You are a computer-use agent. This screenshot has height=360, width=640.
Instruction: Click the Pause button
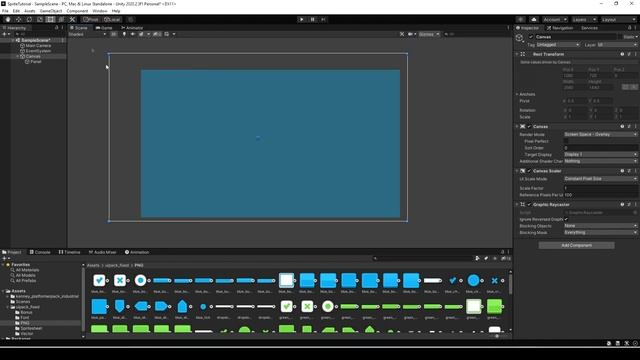tap(313, 20)
